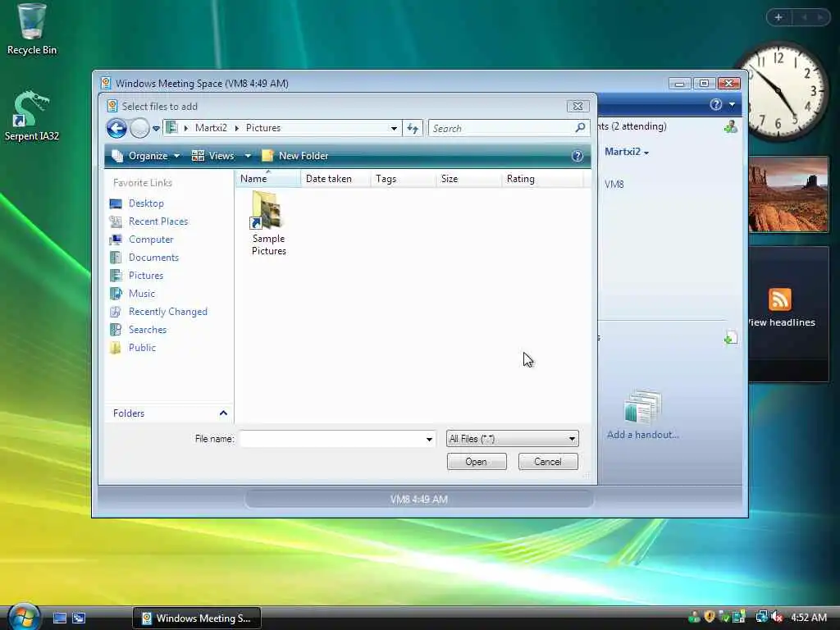Click Switch between windows quick launch icon
840x630 pixels.
point(79,619)
